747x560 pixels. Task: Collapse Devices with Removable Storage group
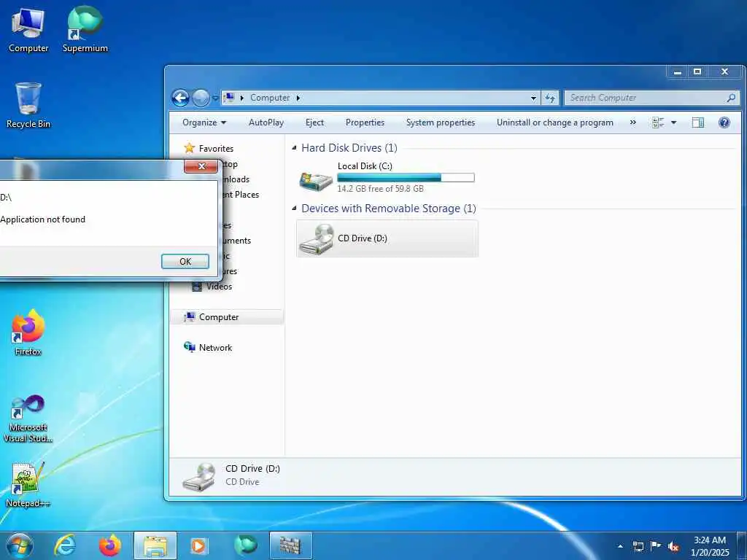point(294,209)
